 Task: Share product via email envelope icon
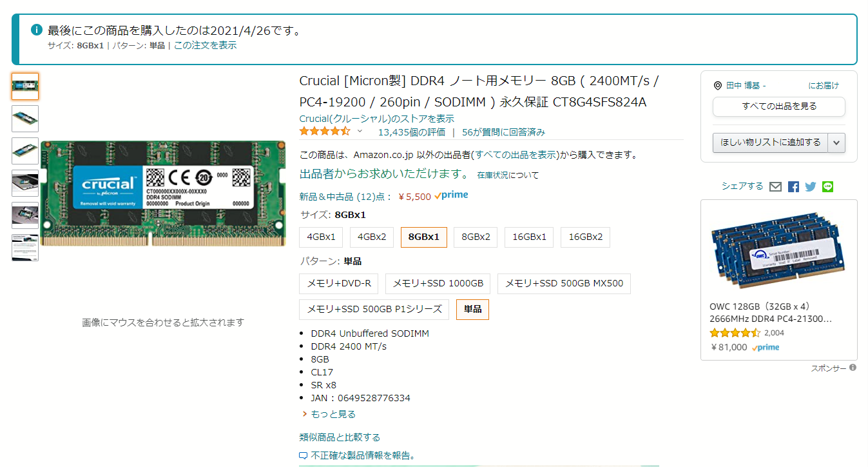click(x=776, y=186)
